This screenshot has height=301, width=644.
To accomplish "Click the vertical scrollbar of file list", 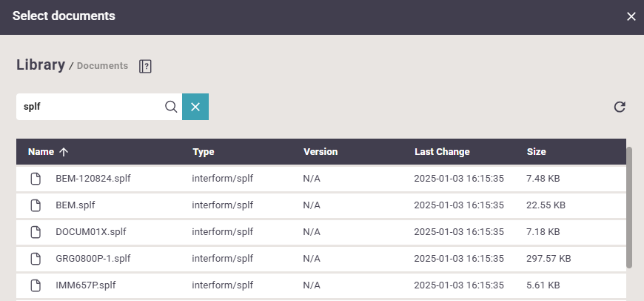I will [x=629, y=208].
